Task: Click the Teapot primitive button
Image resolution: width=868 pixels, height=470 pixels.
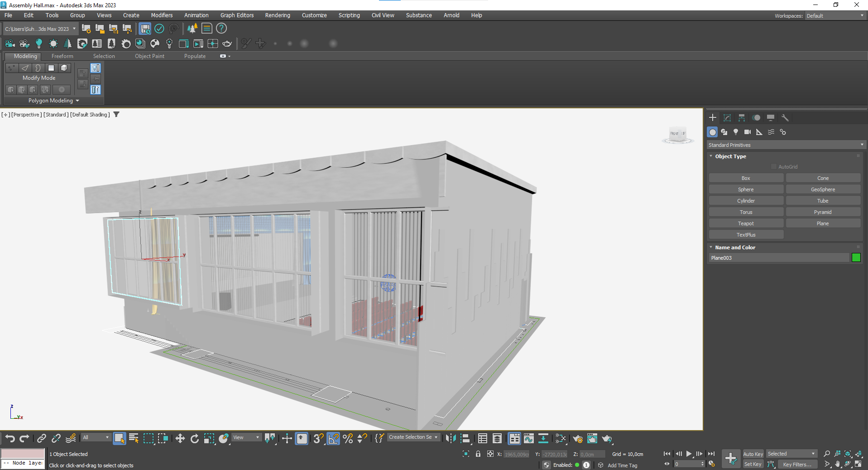Action: (x=746, y=223)
